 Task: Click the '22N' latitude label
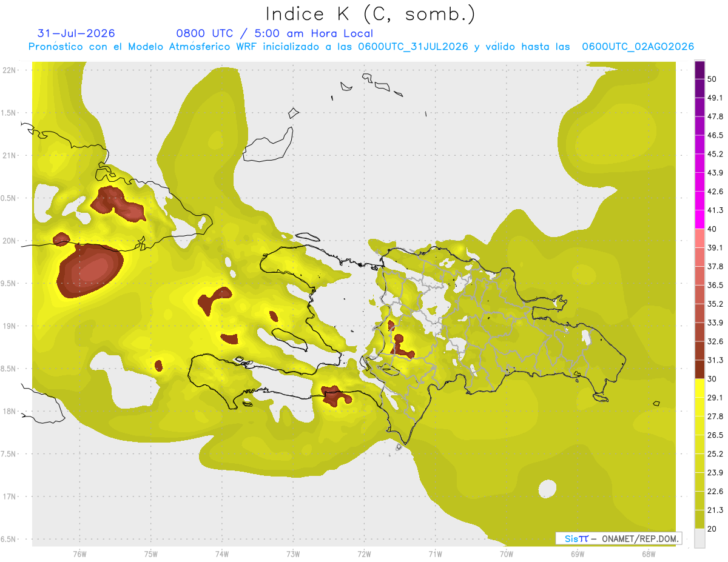[x=10, y=70]
